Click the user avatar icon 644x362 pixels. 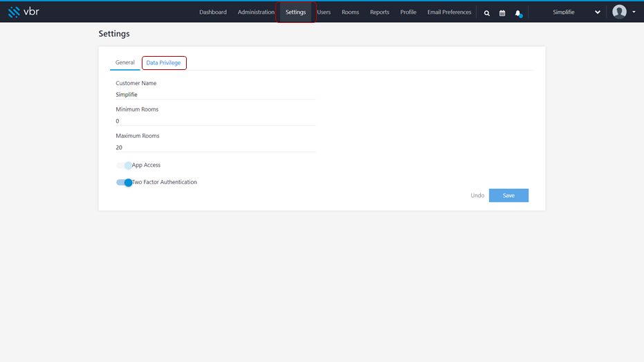tap(619, 12)
